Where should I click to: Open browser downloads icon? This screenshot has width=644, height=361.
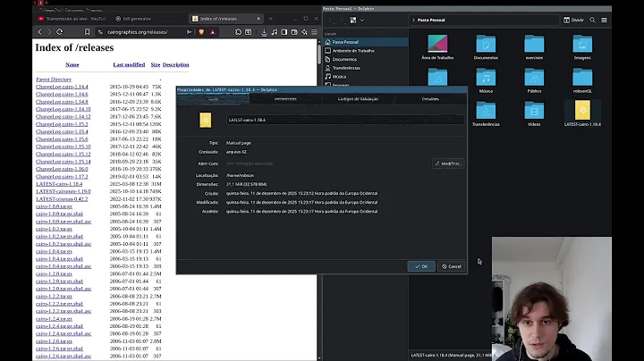pos(264,32)
